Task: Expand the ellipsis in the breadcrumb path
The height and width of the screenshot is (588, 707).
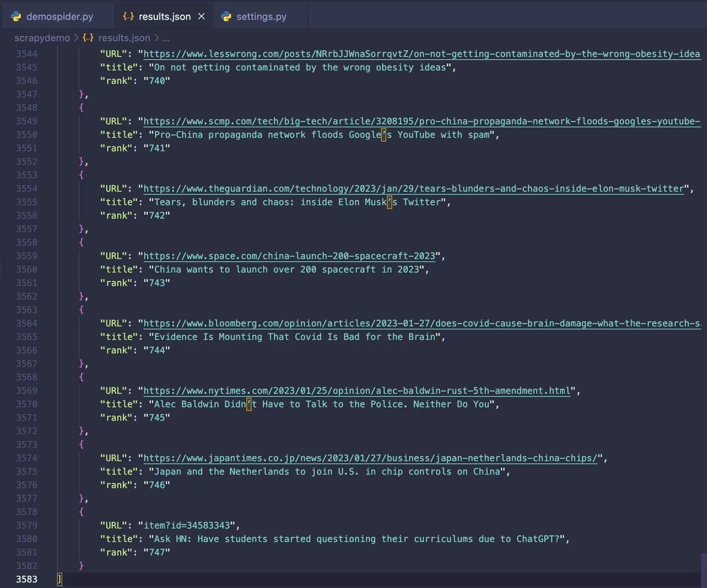Action: [x=166, y=38]
